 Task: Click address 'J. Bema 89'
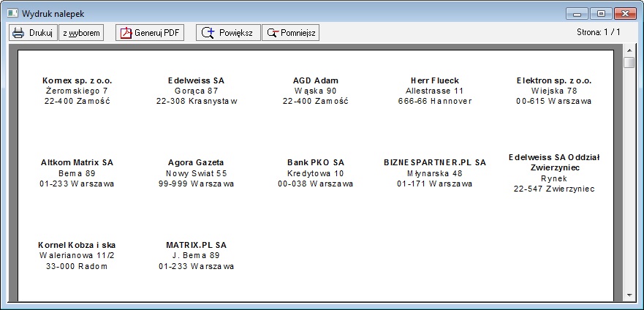[196, 255]
